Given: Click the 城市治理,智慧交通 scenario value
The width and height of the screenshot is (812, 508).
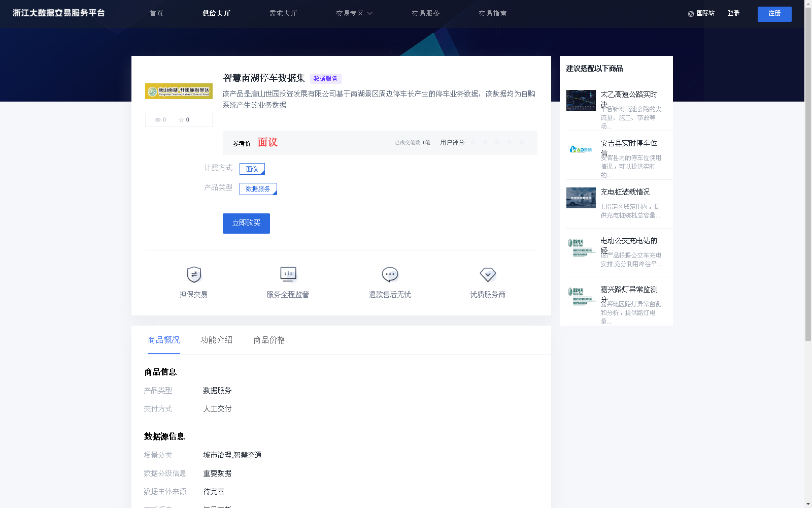Looking at the screenshot, I should tap(232, 455).
